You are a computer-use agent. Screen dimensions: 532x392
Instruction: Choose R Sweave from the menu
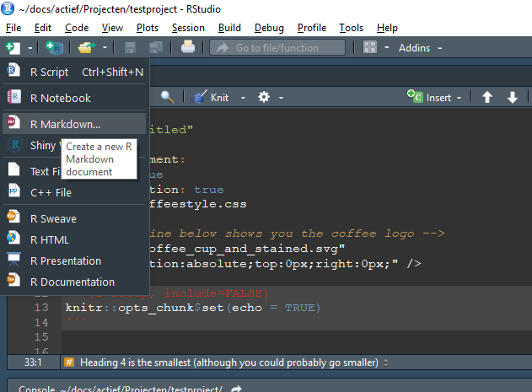(74, 219)
